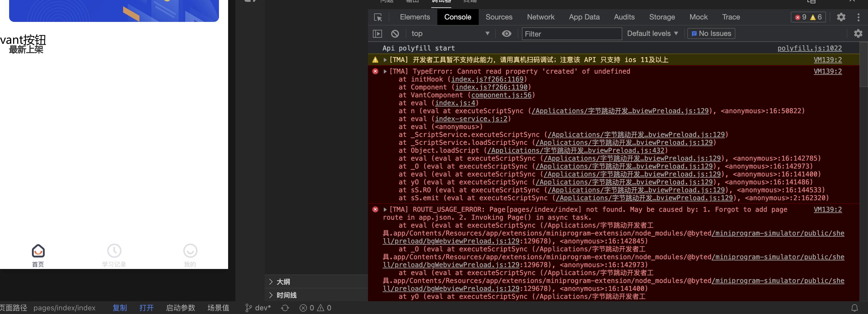Screen dimensions: 868x314
Task: Clear the console with the ban icon
Action: click(x=395, y=34)
